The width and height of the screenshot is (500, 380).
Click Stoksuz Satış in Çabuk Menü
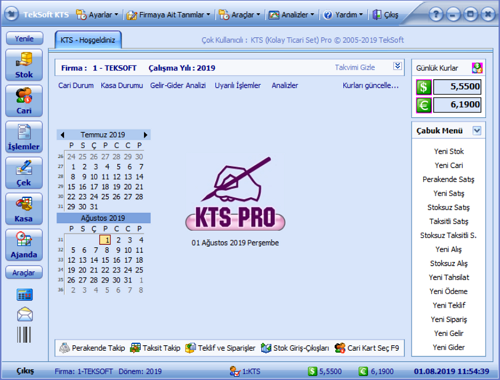click(x=448, y=207)
